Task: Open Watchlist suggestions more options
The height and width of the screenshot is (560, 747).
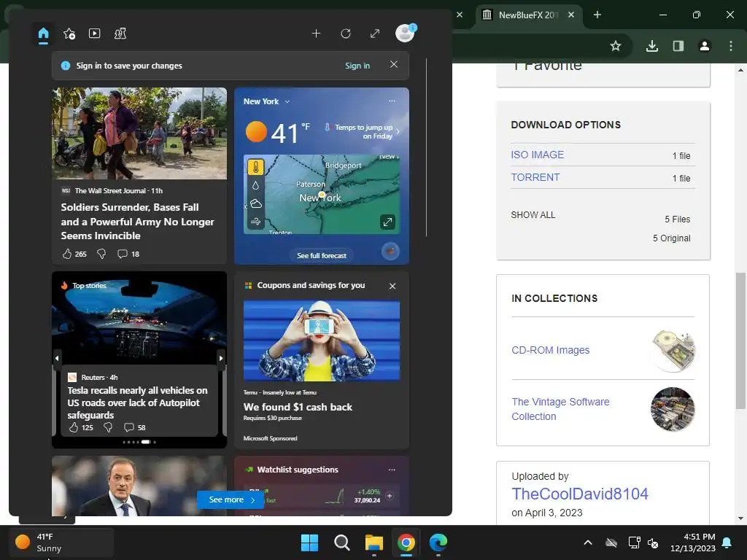Action: 392,470
